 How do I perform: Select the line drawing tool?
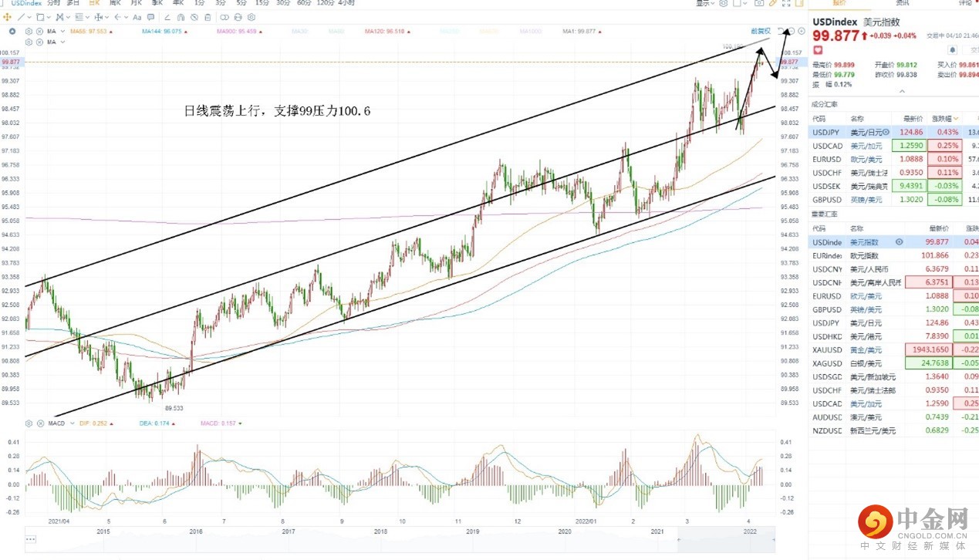click(x=21, y=17)
